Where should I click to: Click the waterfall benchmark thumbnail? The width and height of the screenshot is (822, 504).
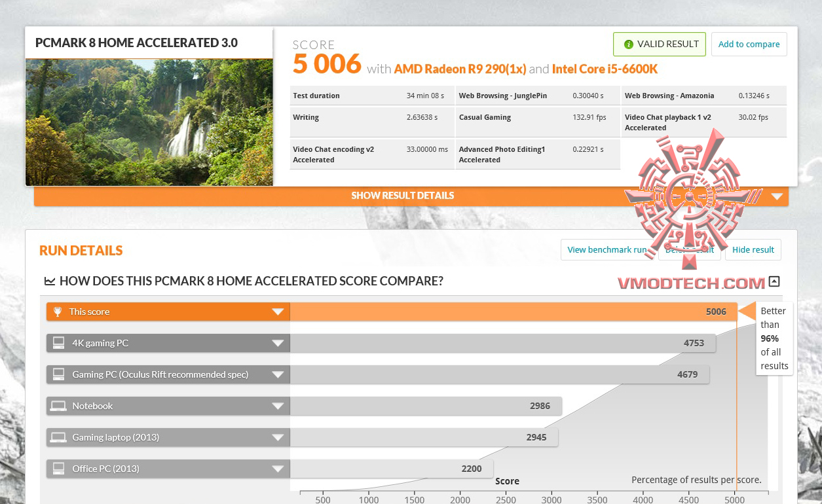point(149,122)
